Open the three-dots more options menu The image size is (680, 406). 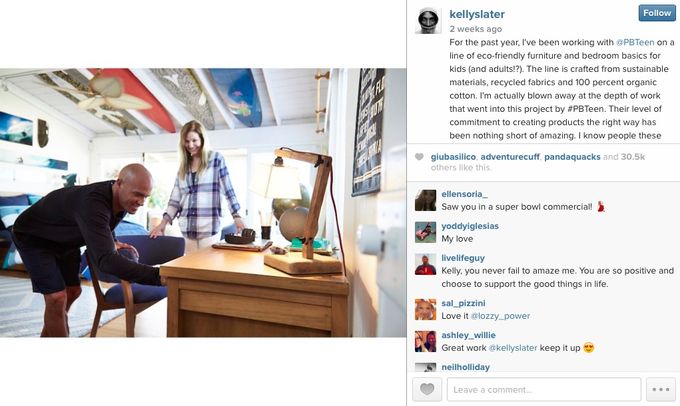pyautogui.click(x=660, y=389)
